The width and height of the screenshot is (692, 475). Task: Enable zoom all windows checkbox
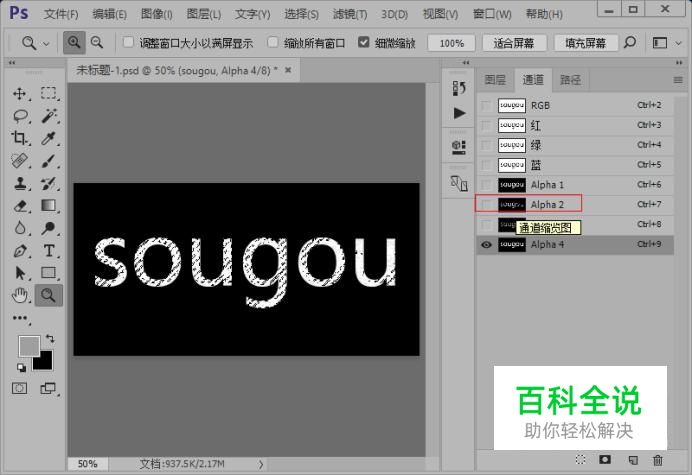point(273,42)
